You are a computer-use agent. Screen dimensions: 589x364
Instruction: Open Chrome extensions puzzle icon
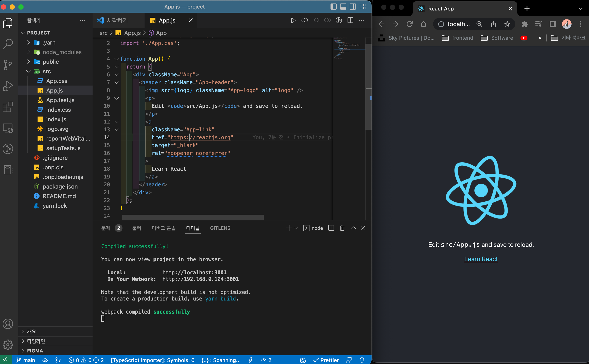tap(524, 24)
